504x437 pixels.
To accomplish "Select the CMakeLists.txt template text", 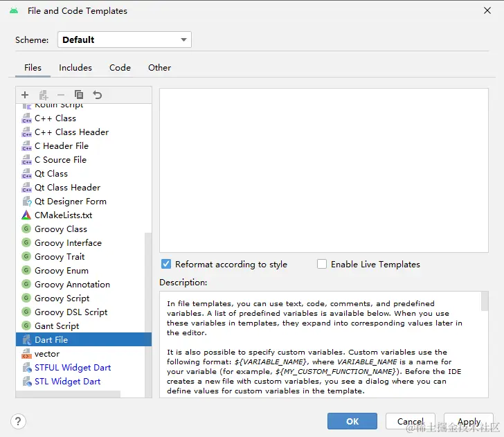I will 63,215.
